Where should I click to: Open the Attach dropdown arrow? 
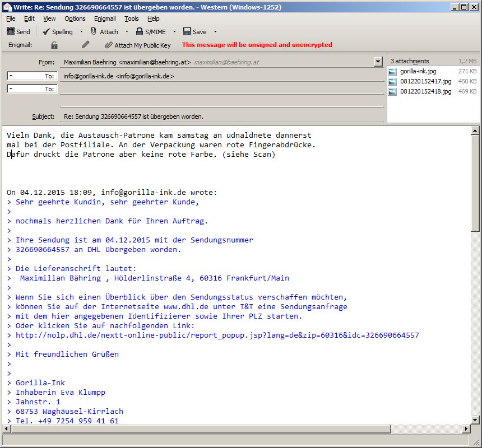(x=127, y=31)
